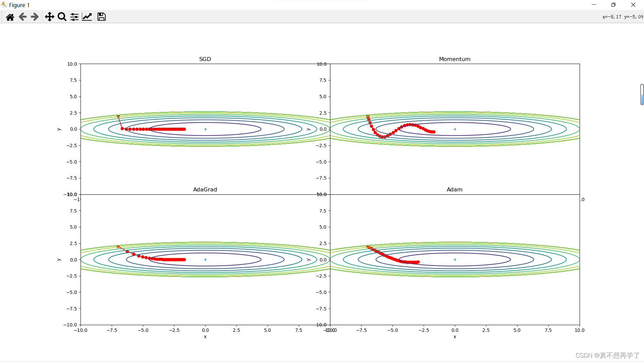Click the Figure 1 window title
644x362 pixels.
coord(19,5)
